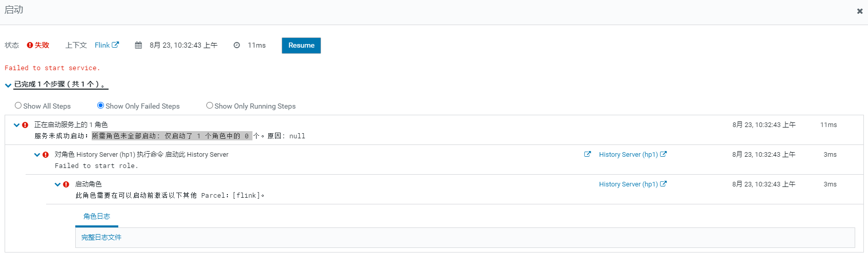Open the Flink context link
The width and height of the screenshot is (868, 272).
(102, 45)
